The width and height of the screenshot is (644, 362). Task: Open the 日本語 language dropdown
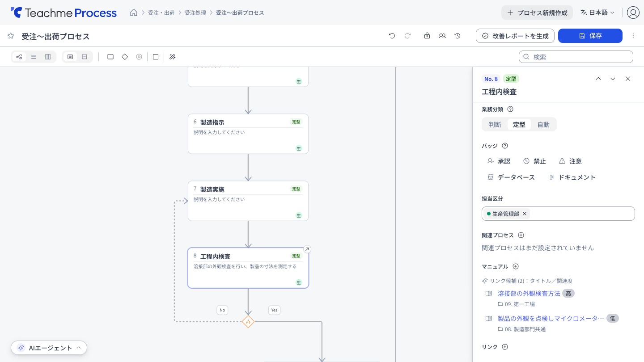[597, 13]
